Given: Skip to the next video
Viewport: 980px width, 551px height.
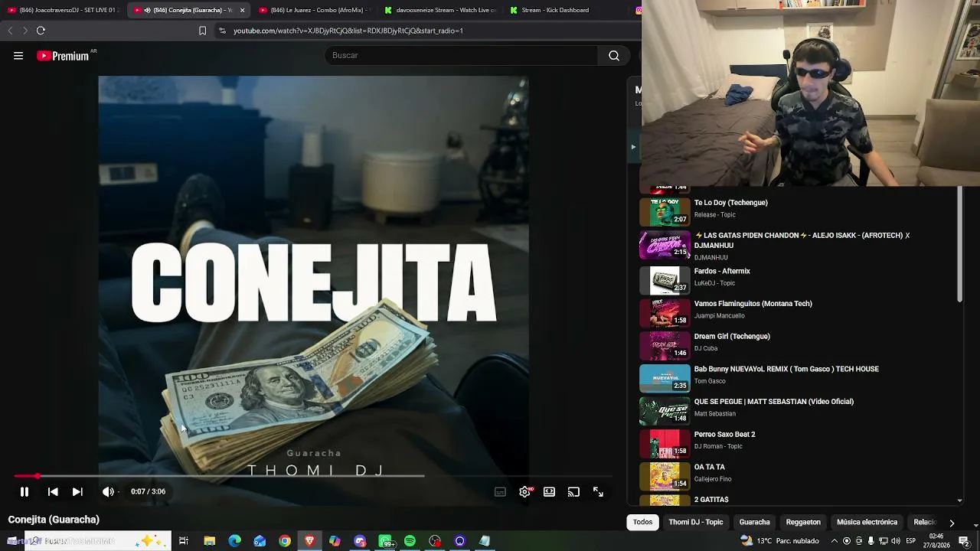Looking at the screenshot, I should click(77, 492).
